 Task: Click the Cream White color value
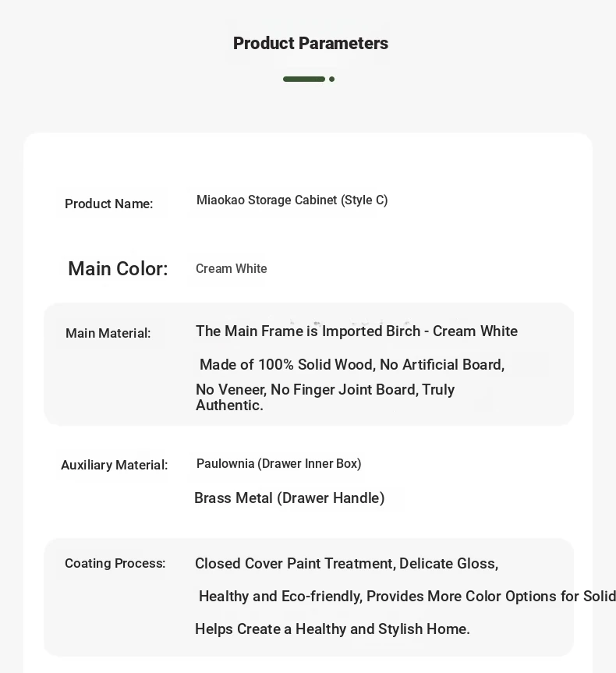232,269
